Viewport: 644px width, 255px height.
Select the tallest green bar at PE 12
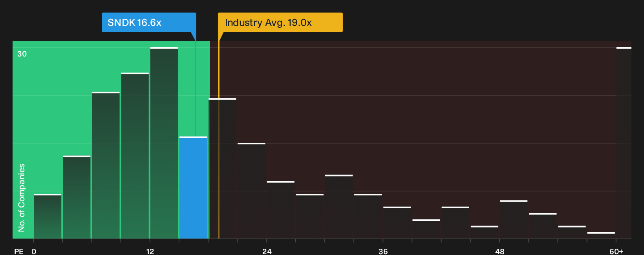click(164, 143)
